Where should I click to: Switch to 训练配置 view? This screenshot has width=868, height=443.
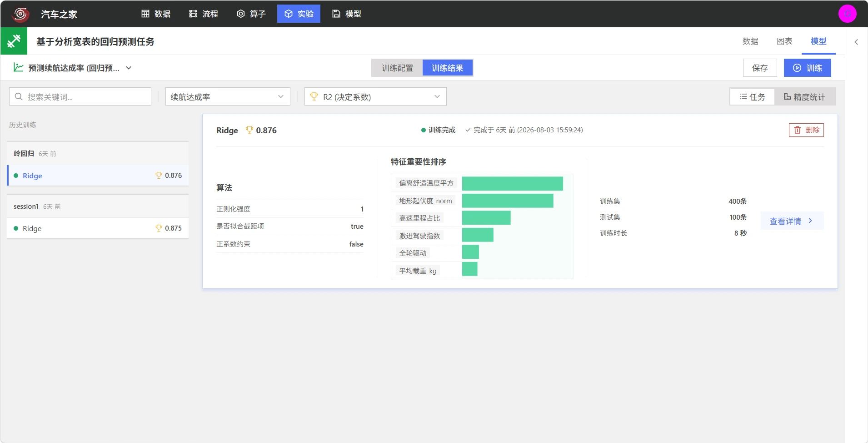(x=397, y=68)
